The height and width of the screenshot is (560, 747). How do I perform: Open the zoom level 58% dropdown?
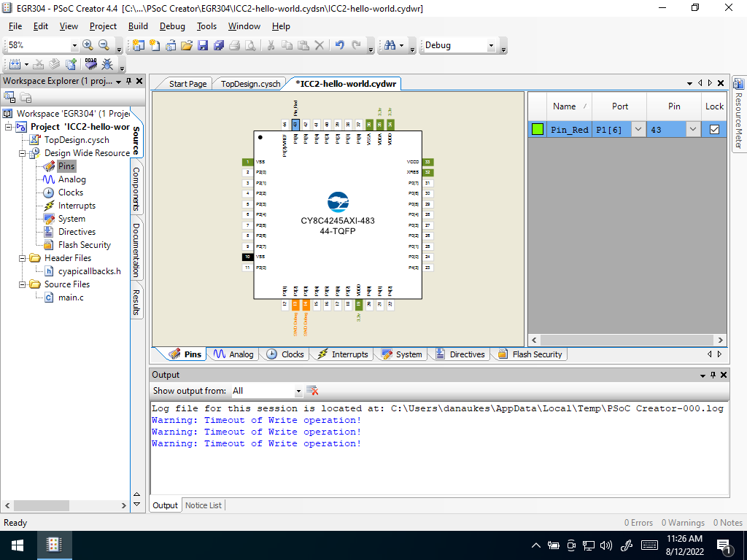pyautogui.click(x=74, y=46)
